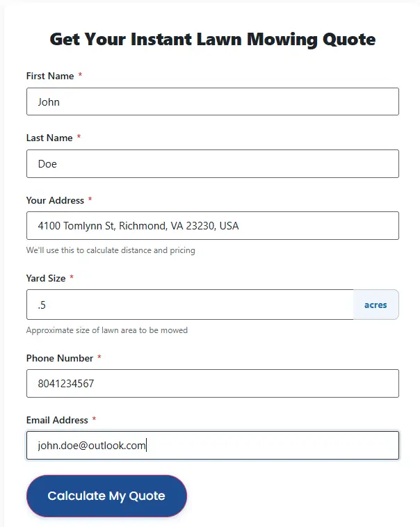Click the required asterisk next to Yard Size
Viewport: 420px width, 527px height.
click(72, 277)
